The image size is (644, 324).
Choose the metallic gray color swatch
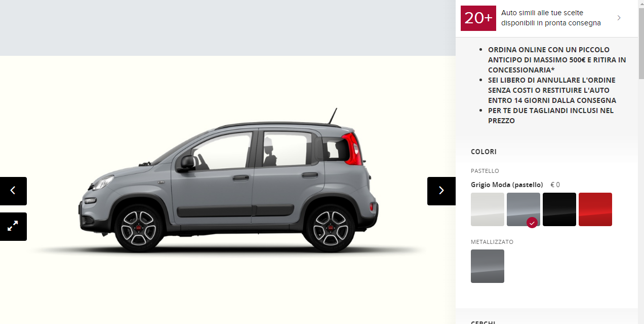point(488,266)
